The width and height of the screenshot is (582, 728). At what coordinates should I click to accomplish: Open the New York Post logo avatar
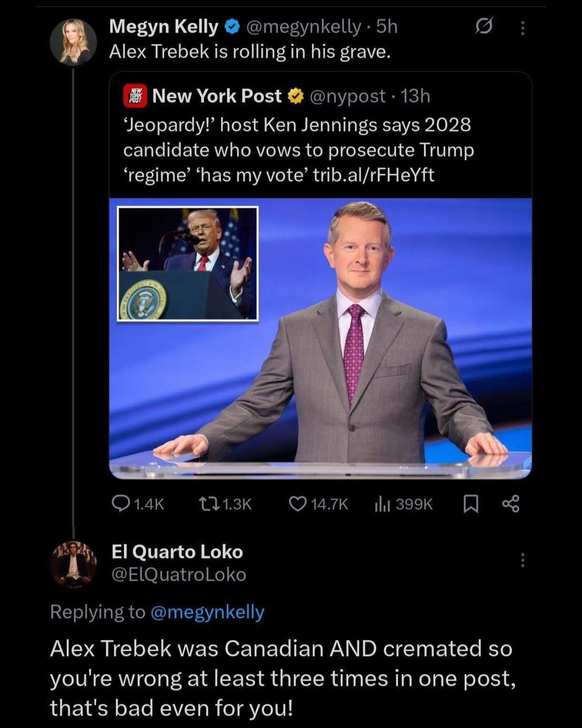pyautogui.click(x=134, y=96)
